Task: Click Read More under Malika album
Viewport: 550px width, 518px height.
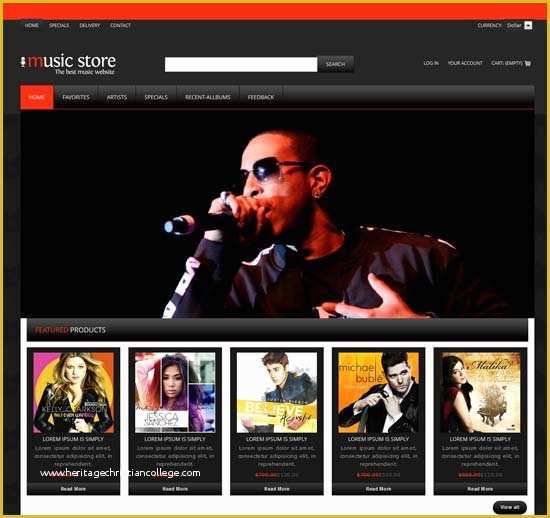Action: click(x=480, y=489)
